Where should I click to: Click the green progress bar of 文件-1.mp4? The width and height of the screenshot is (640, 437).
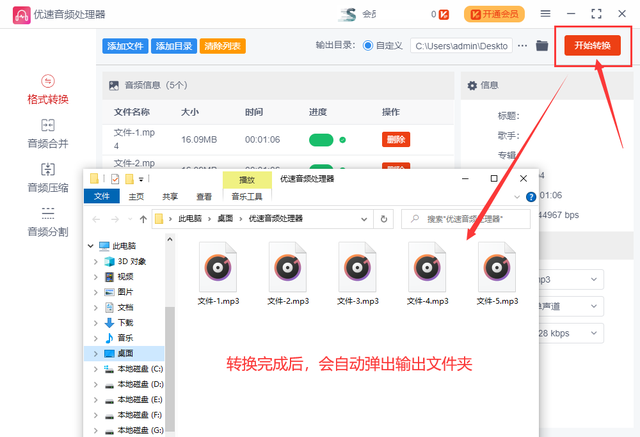point(321,140)
